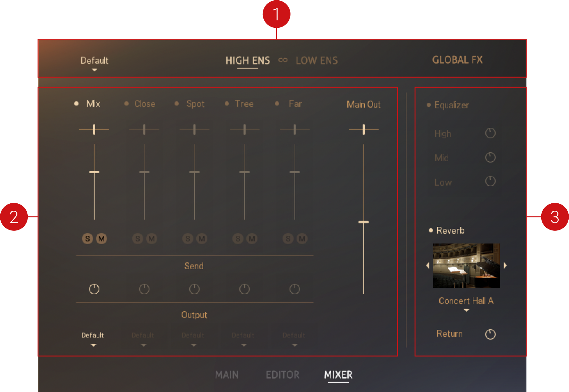This screenshot has height=392, width=569.
Task: Go to previous reverb with left arrow
Action: tap(428, 266)
